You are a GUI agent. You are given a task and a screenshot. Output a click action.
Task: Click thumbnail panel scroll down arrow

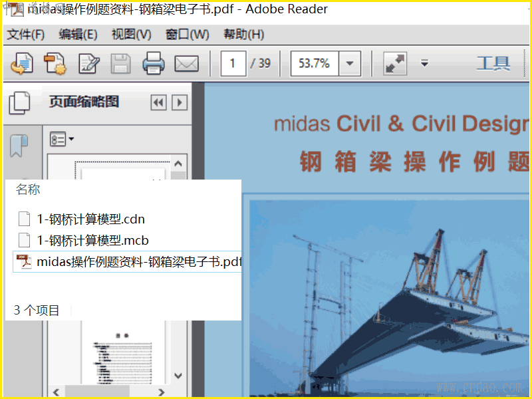tap(178, 376)
